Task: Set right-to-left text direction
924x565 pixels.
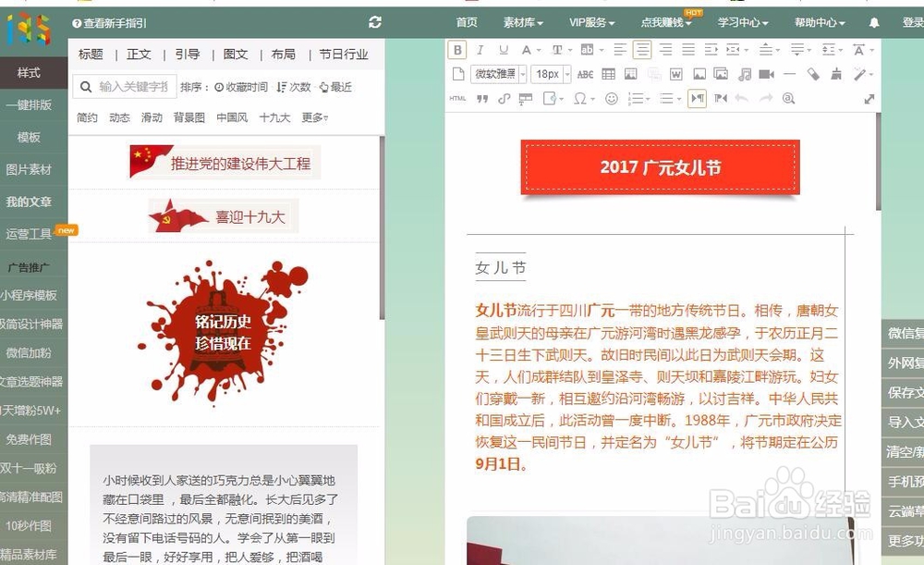Action: tap(721, 99)
